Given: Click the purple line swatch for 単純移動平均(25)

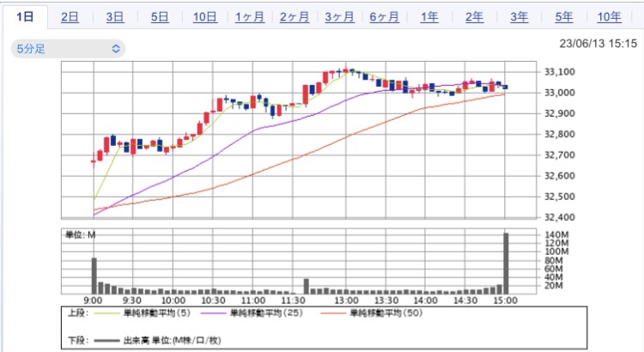Looking at the screenshot, I should pyautogui.click(x=214, y=313).
